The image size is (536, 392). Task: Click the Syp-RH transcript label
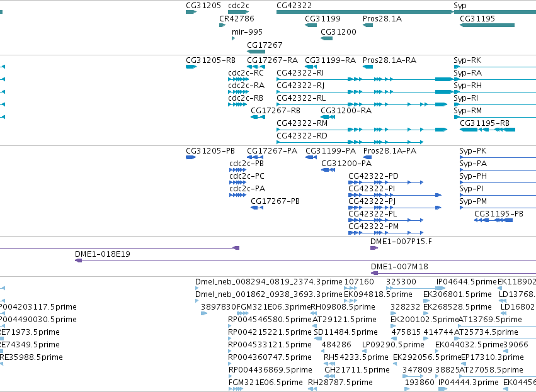(x=467, y=86)
